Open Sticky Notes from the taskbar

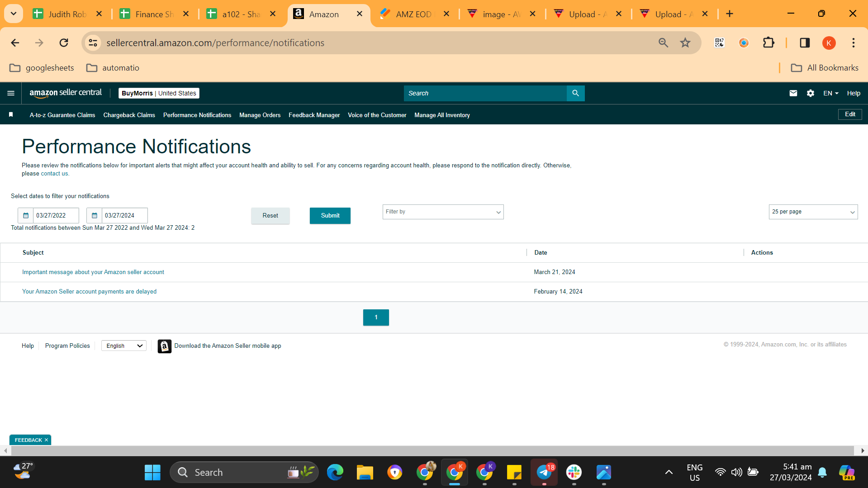click(514, 473)
